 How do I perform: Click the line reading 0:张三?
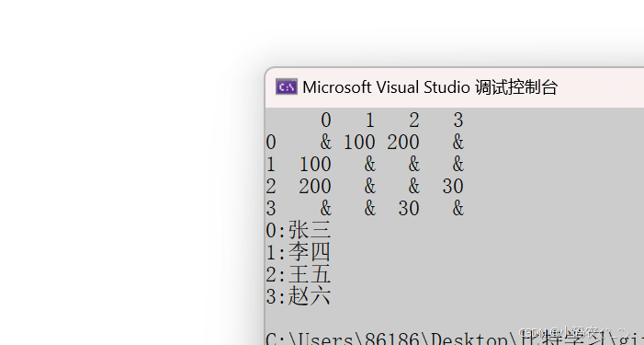299,230
